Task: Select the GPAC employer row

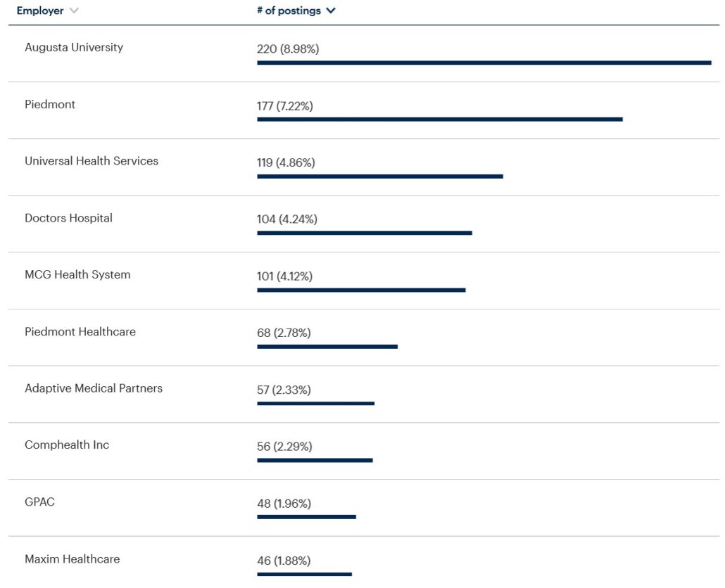Action: pos(39,502)
